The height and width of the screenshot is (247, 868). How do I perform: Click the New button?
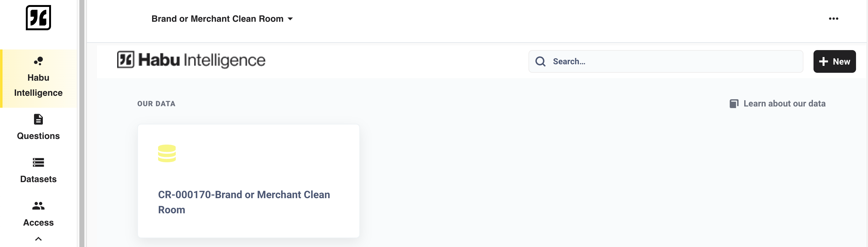click(x=834, y=61)
